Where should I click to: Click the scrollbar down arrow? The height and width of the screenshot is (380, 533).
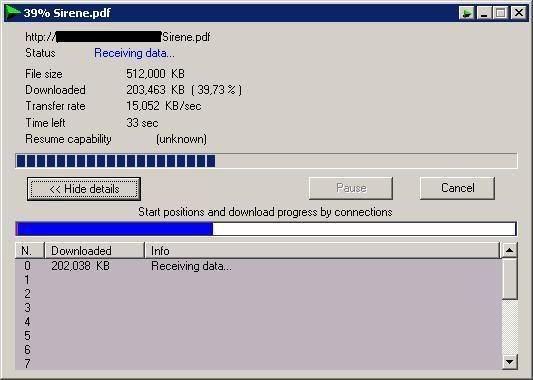tap(510, 362)
